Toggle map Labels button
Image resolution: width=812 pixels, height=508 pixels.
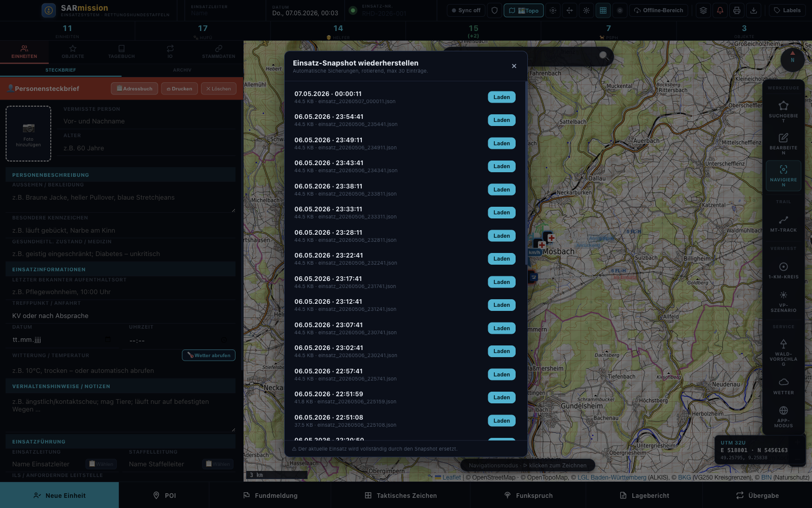(x=787, y=10)
